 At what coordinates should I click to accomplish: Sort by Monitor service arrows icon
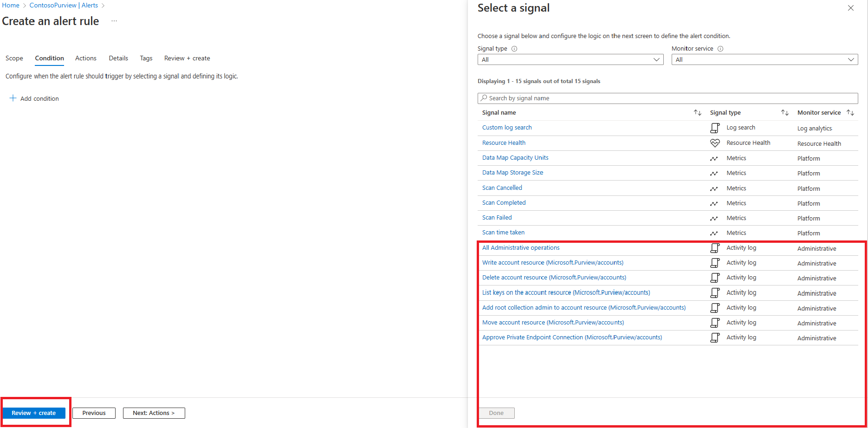(850, 112)
